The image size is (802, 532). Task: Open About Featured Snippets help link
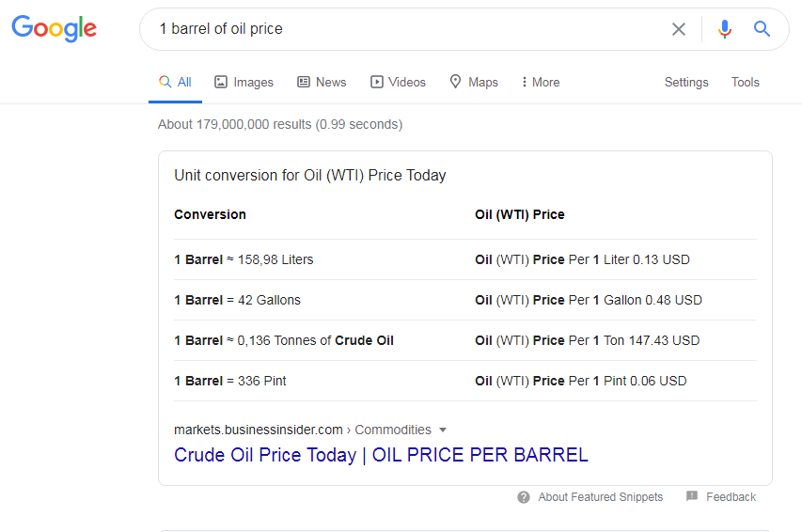(x=601, y=496)
